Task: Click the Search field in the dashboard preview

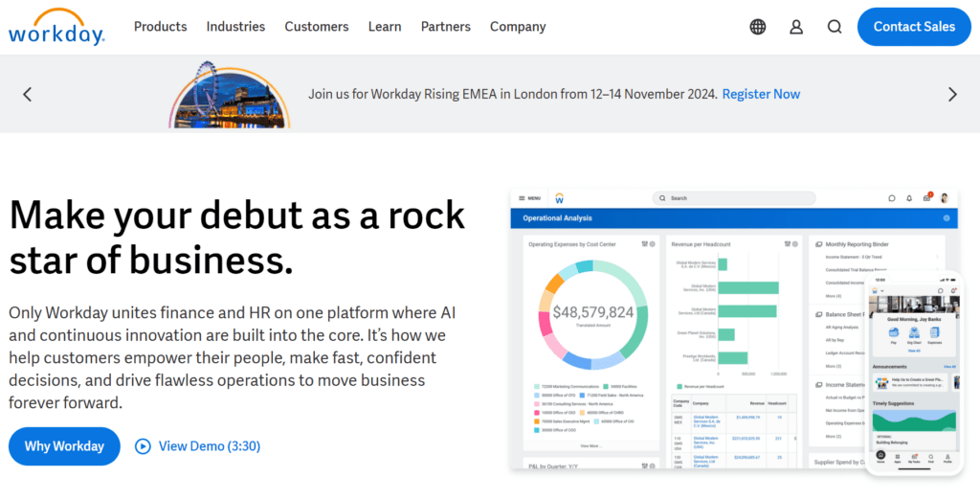Action: tap(734, 198)
